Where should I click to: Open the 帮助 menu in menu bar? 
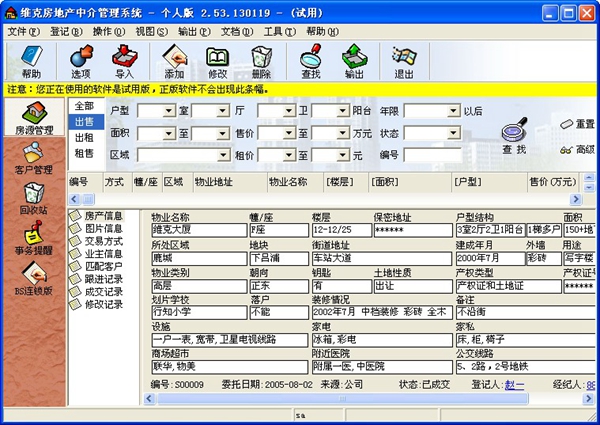point(323,32)
